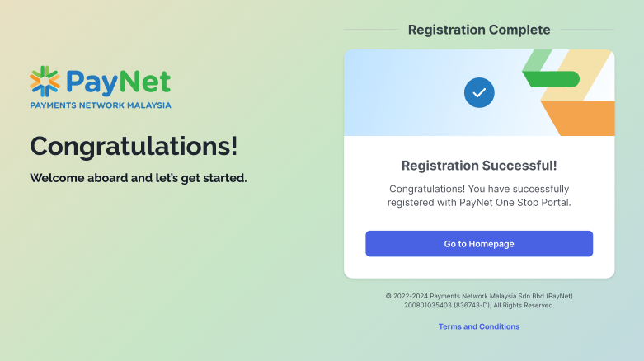
Task: Click the blue checkmark success icon
Action: [479, 93]
